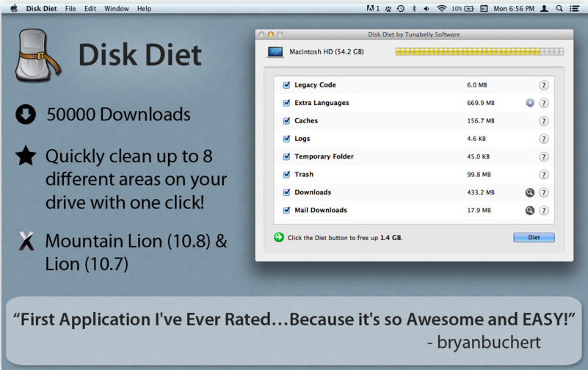Click the 99.8 MB Trash size
This screenshot has height=370, width=588.
pyautogui.click(x=479, y=174)
